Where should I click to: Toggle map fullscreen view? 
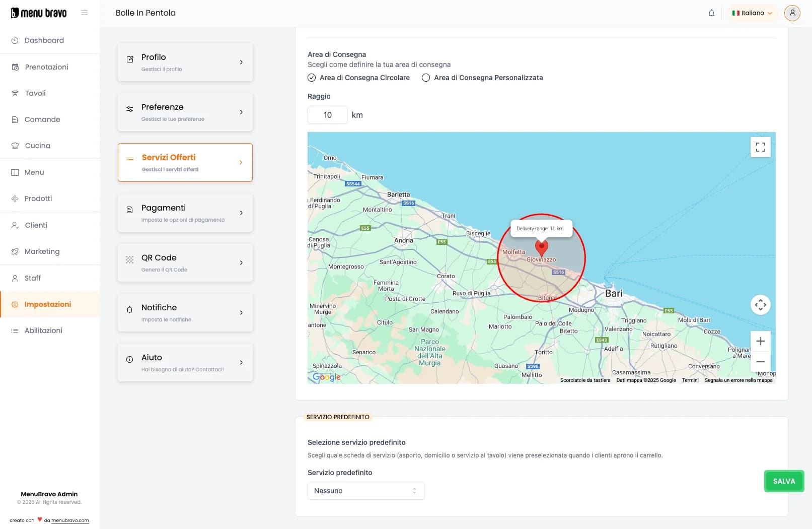pyautogui.click(x=760, y=147)
